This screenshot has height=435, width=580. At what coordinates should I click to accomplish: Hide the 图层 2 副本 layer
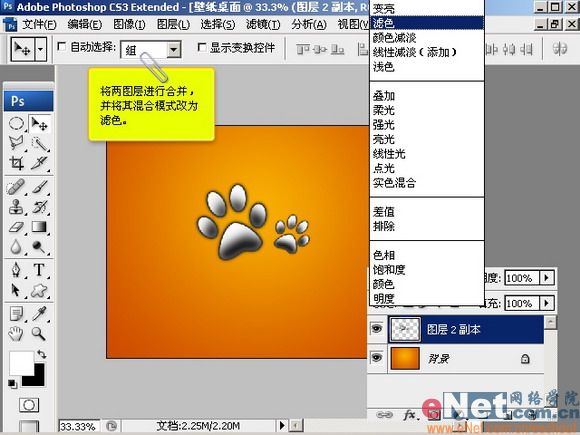point(377,328)
